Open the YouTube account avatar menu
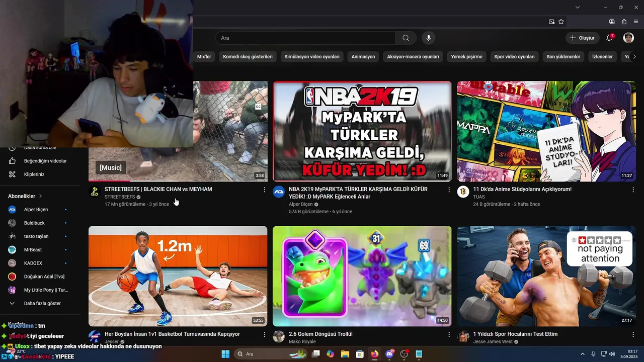The height and width of the screenshot is (362, 644). click(628, 38)
